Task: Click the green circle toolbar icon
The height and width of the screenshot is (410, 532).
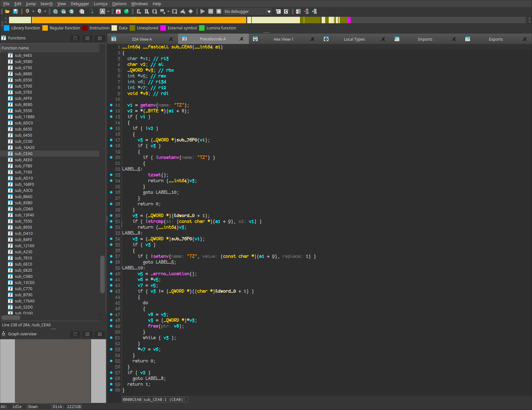Action: (x=126, y=11)
